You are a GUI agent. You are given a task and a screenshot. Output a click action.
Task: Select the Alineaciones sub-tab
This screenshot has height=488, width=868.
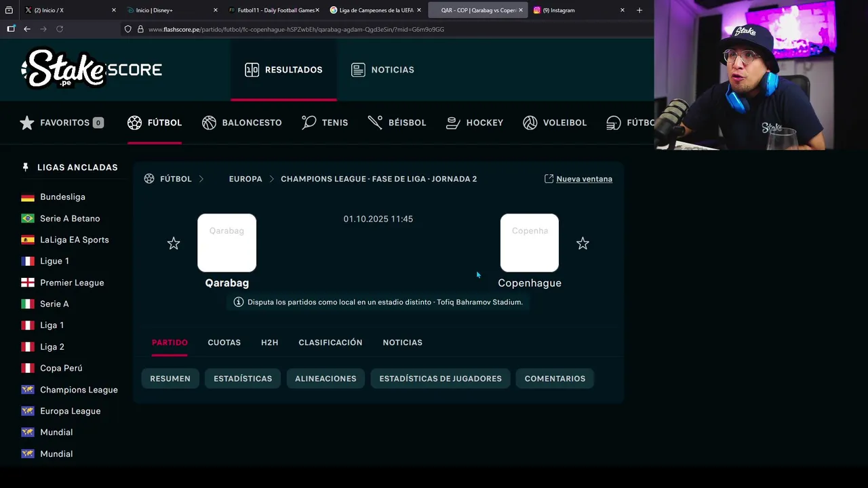pos(325,379)
